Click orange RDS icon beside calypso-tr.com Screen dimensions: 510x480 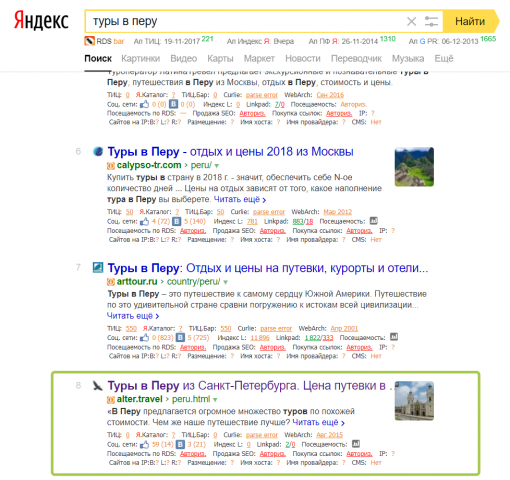click(111, 165)
